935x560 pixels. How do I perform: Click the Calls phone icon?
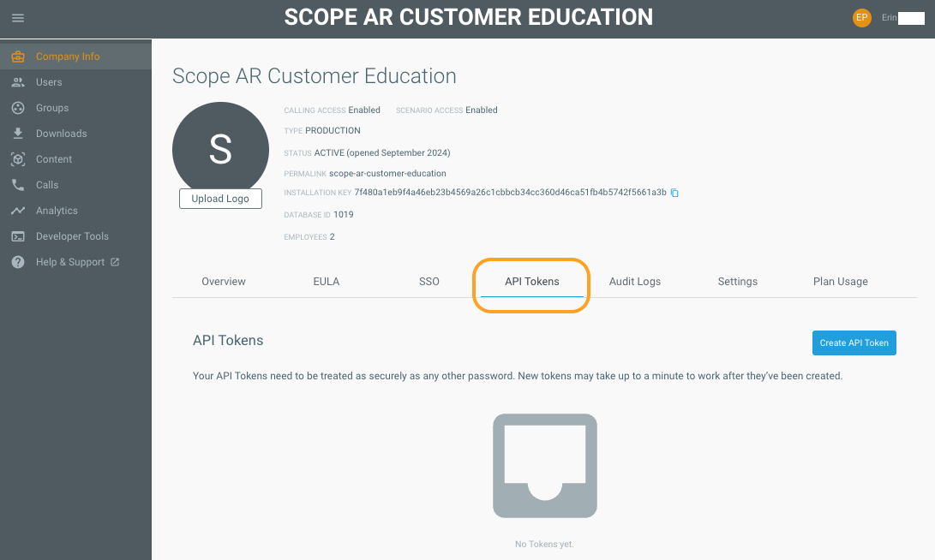point(18,185)
